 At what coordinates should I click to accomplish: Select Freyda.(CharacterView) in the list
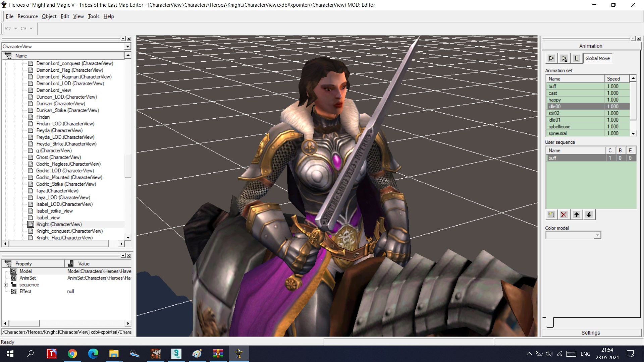tap(59, 130)
